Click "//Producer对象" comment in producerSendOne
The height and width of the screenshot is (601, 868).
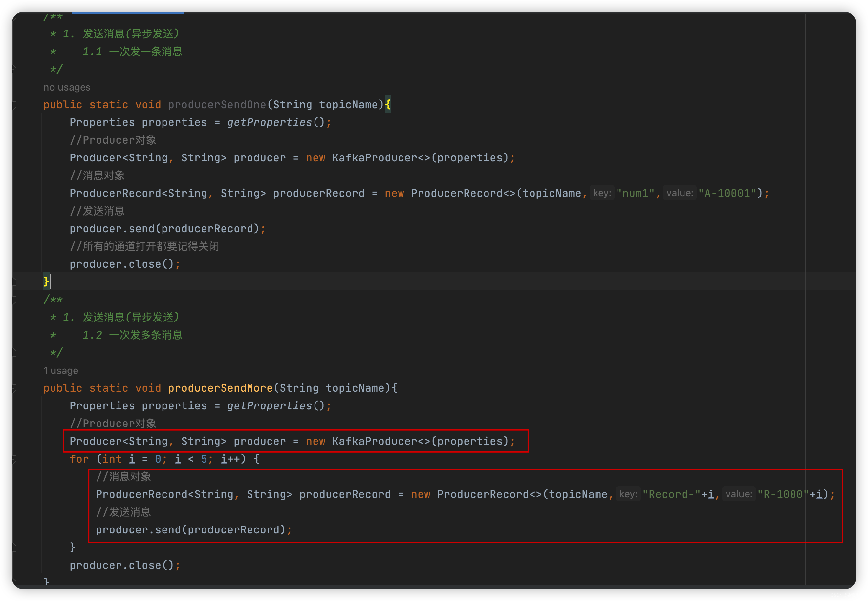[x=113, y=140]
